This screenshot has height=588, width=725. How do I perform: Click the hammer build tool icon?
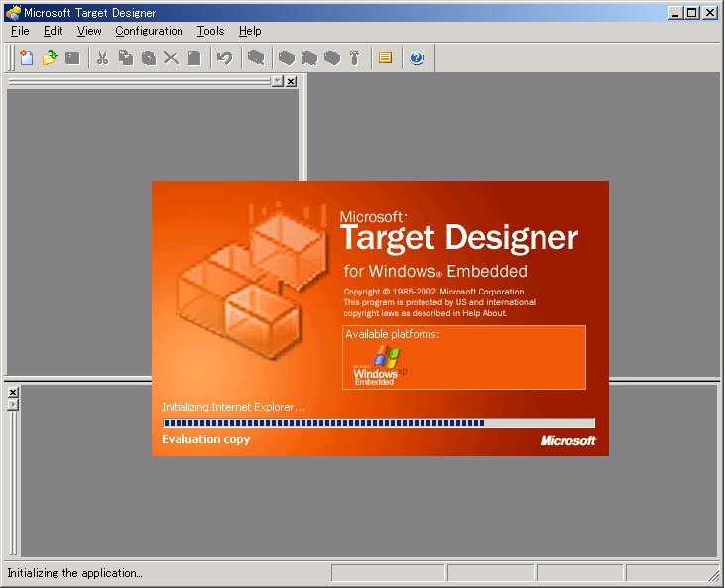point(355,58)
